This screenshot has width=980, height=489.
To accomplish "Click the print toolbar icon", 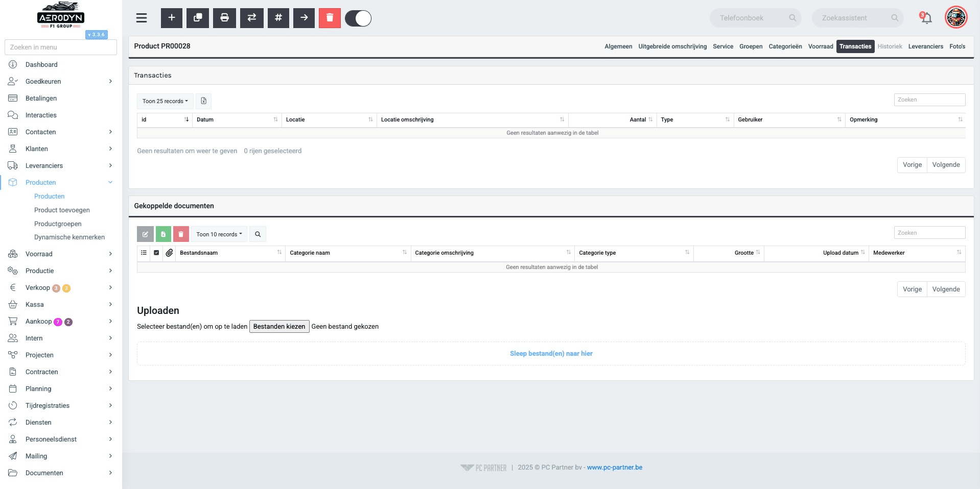I will coord(224,18).
